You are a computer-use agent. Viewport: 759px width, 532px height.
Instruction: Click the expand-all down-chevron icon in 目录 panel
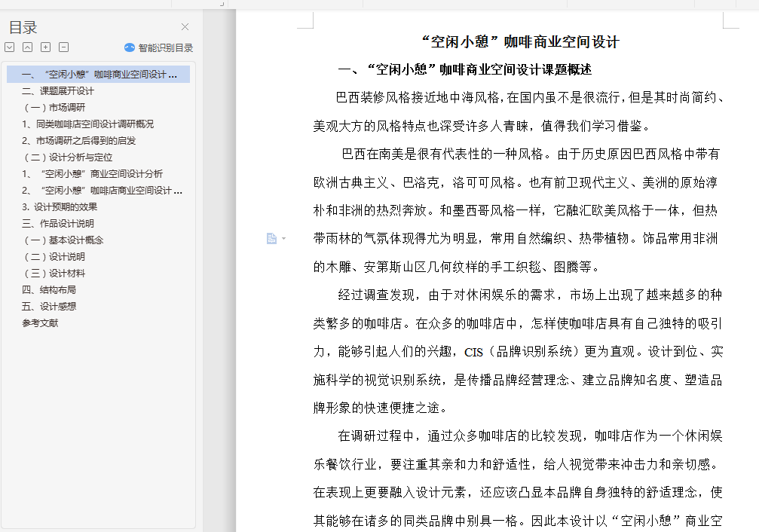point(10,47)
